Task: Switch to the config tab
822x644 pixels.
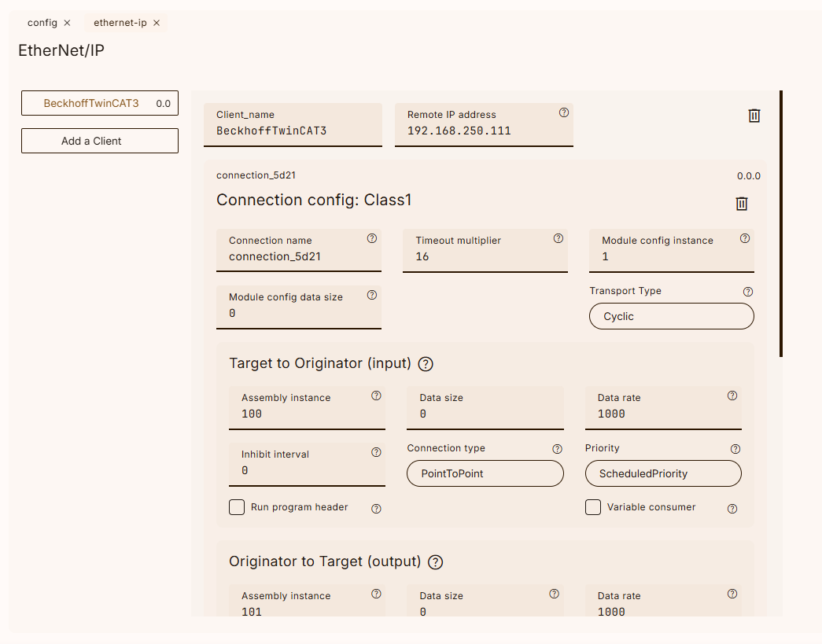Action: click(x=42, y=23)
